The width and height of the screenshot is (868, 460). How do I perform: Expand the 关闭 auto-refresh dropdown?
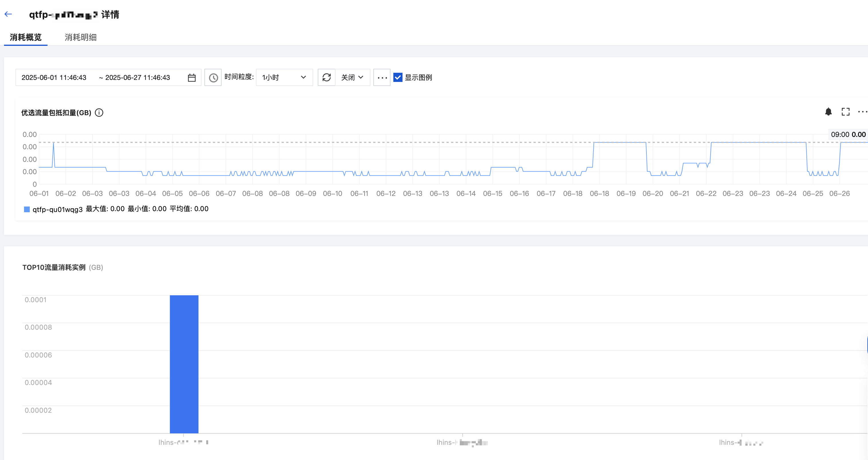click(x=352, y=78)
